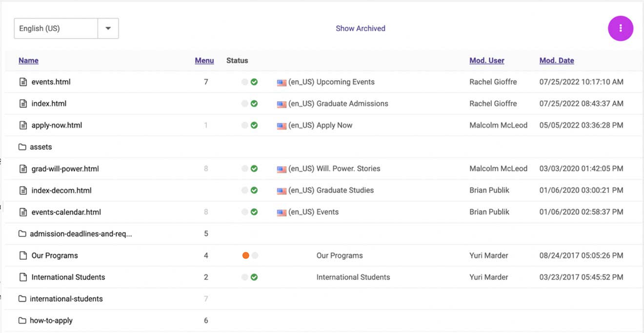Click the US flag icon for Upcoming Events
The image size is (644, 333).
[282, 83]
